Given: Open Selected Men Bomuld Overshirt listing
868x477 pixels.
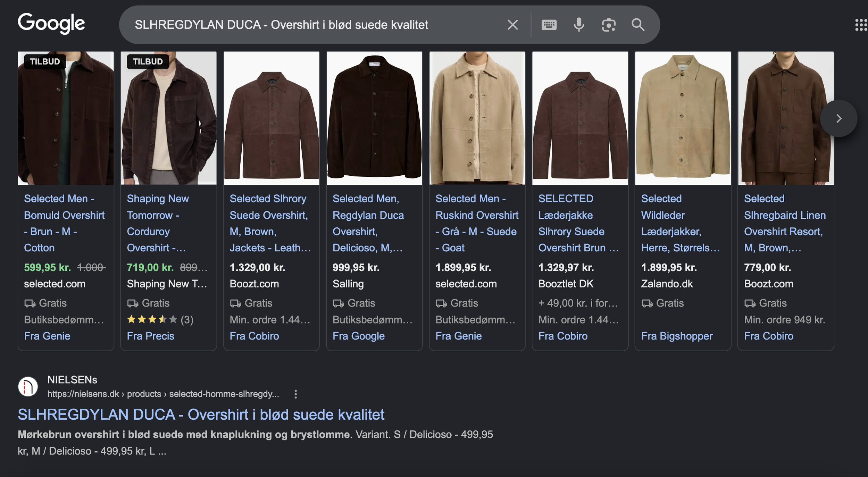Looking at the screenshot, I should pos(65,223).
